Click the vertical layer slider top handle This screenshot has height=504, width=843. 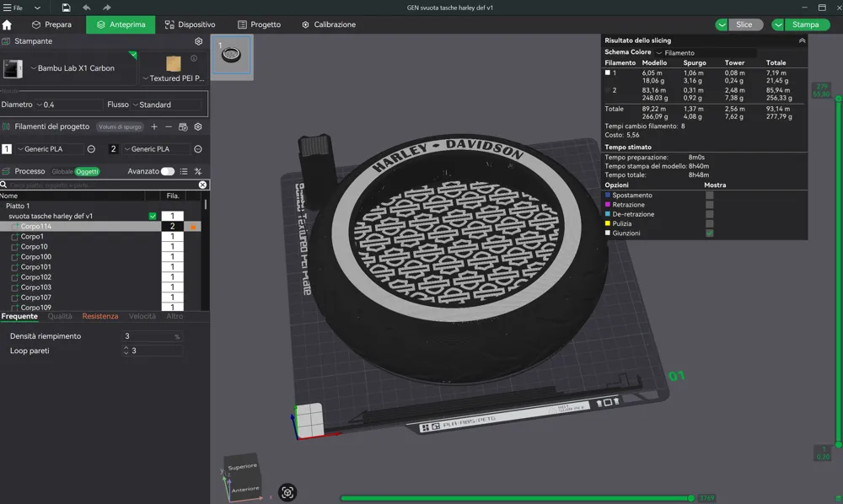pyautogui.click(x=838, y=98)
